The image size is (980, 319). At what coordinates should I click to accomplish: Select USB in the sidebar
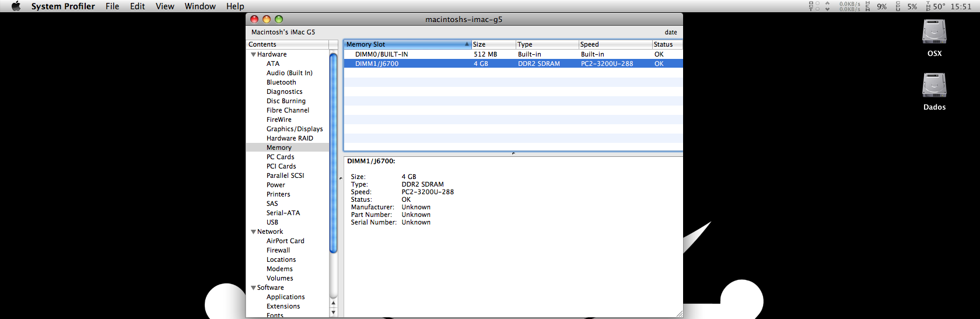[272, 222]
